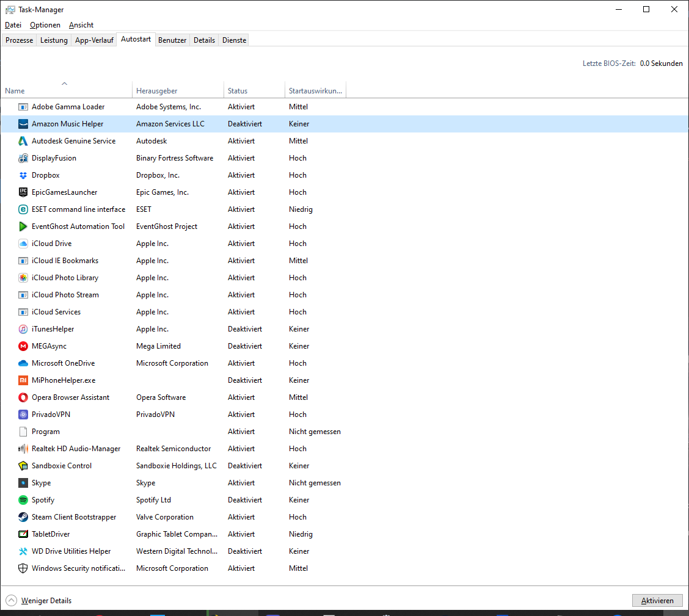
Task: Click the ESET command line interface icon
Action: click(x=23, y=209)
